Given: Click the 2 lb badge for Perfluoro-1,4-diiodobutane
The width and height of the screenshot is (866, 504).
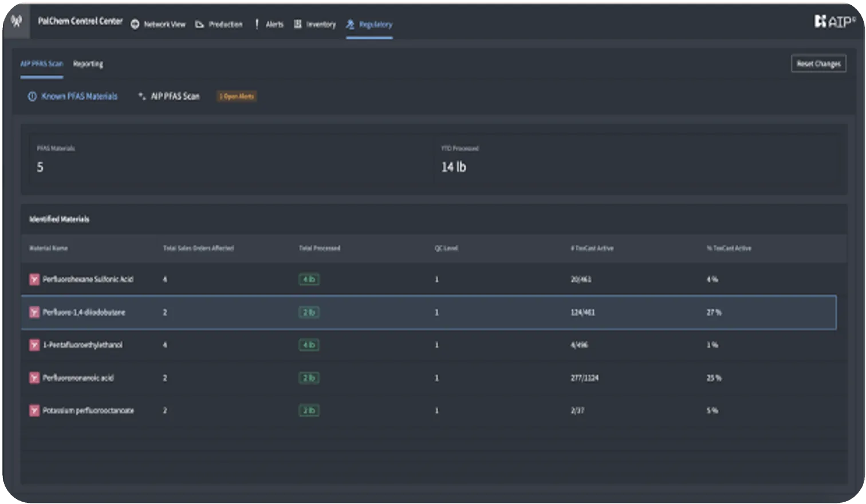Looking at the screenshot, I should pos(309,312).
